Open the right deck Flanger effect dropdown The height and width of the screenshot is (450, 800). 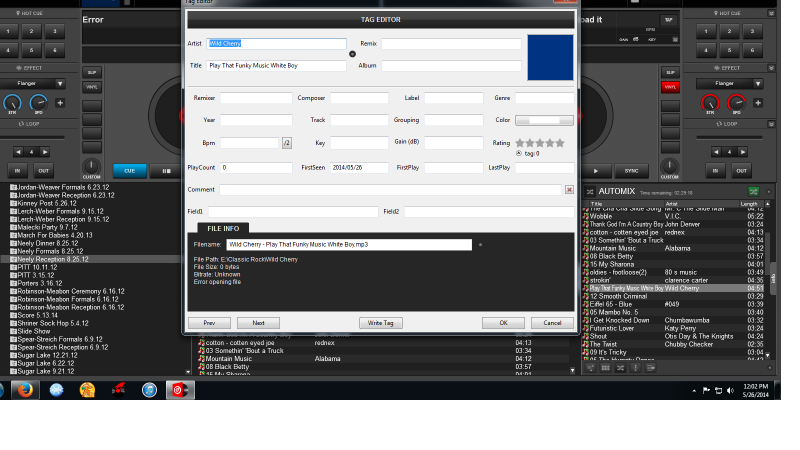[758, 84]
